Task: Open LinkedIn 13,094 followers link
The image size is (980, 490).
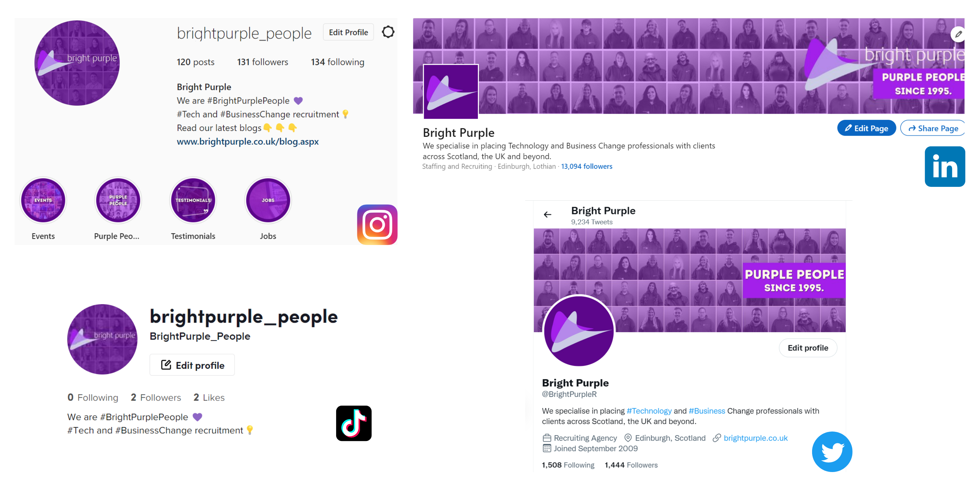Action: (x=587, y=166)
